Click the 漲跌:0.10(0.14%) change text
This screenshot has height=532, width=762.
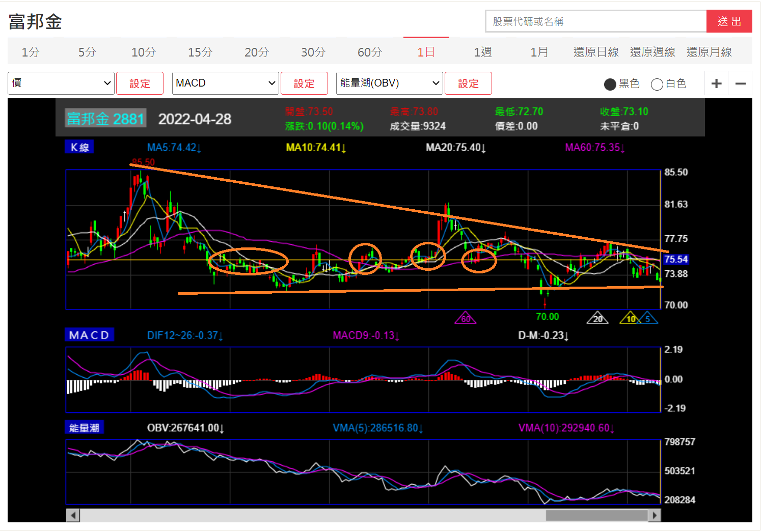(324, 126)
